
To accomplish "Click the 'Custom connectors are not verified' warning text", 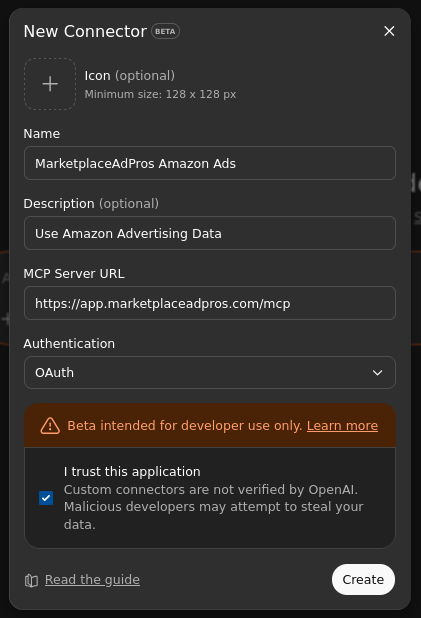I will 213,507.
